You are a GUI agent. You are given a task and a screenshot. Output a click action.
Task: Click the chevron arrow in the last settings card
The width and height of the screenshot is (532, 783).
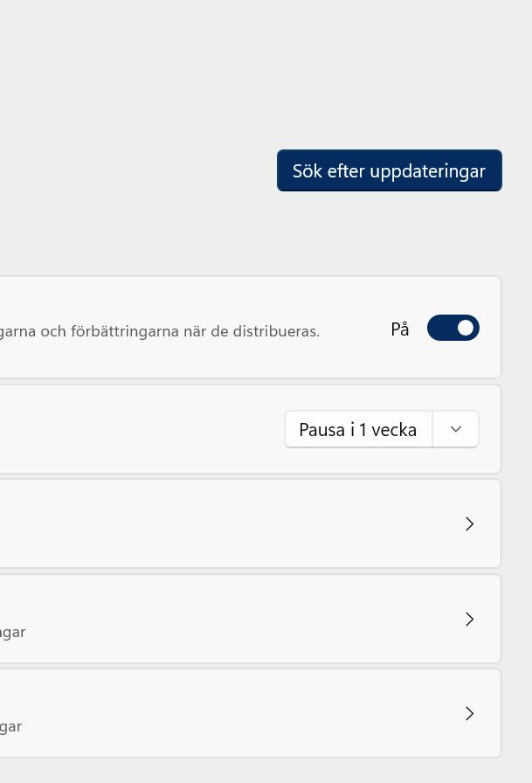pyautogui.click(x=469, y=713)
